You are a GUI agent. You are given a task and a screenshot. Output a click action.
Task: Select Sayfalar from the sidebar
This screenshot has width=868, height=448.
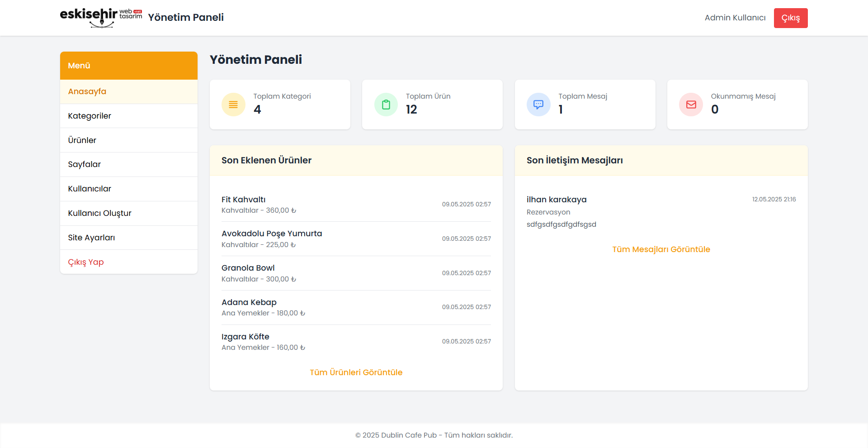(x=85, y=164)
